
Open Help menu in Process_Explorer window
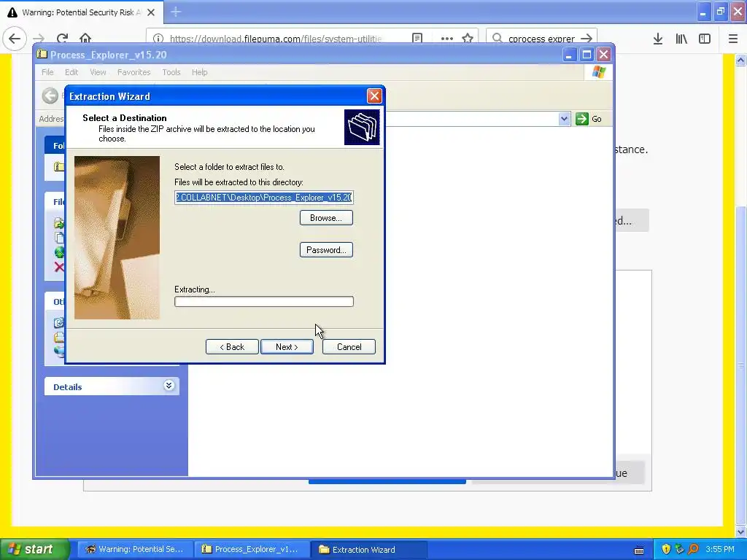click(200, 72)
